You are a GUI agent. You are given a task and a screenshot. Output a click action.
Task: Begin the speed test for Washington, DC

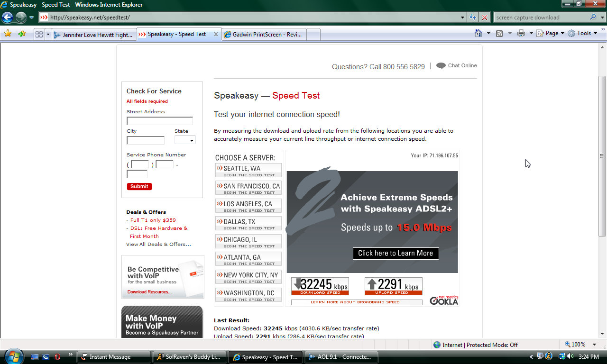pos(248,295)
